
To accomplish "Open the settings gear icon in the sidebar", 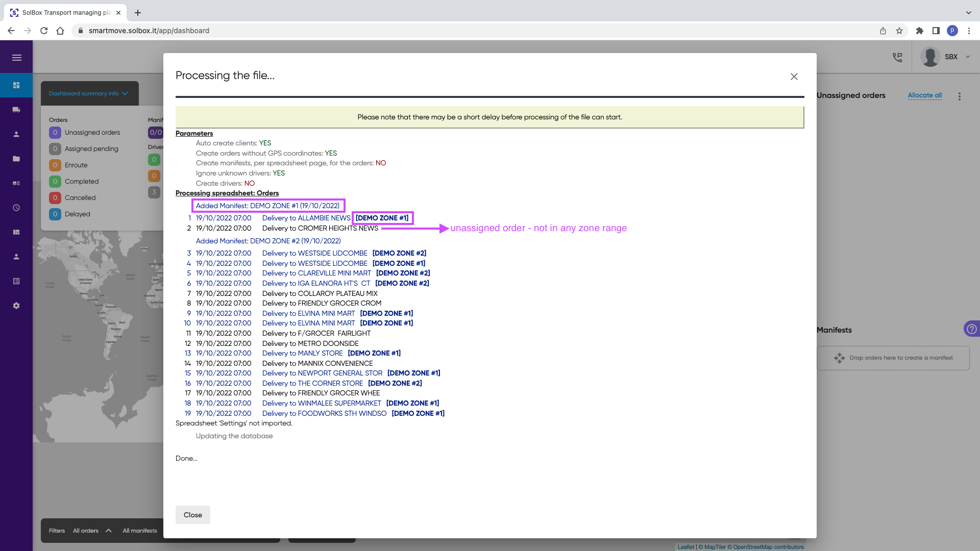I will pos(16,306).
